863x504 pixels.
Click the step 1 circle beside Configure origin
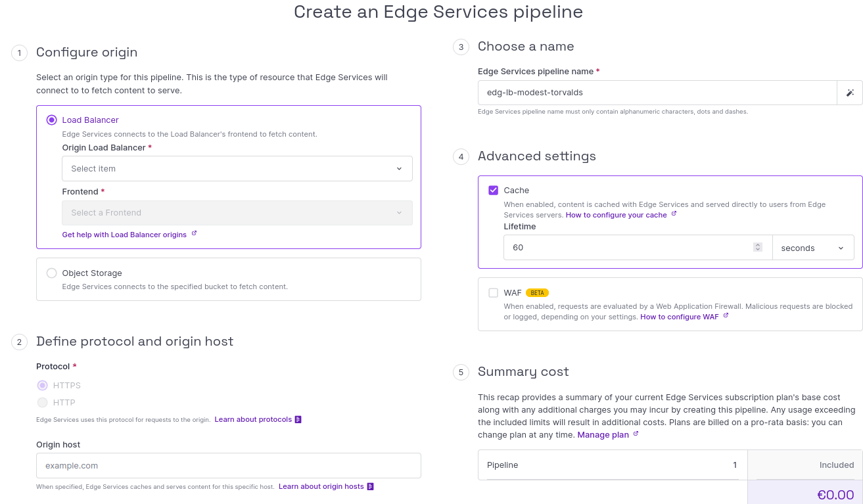point(19,53)
